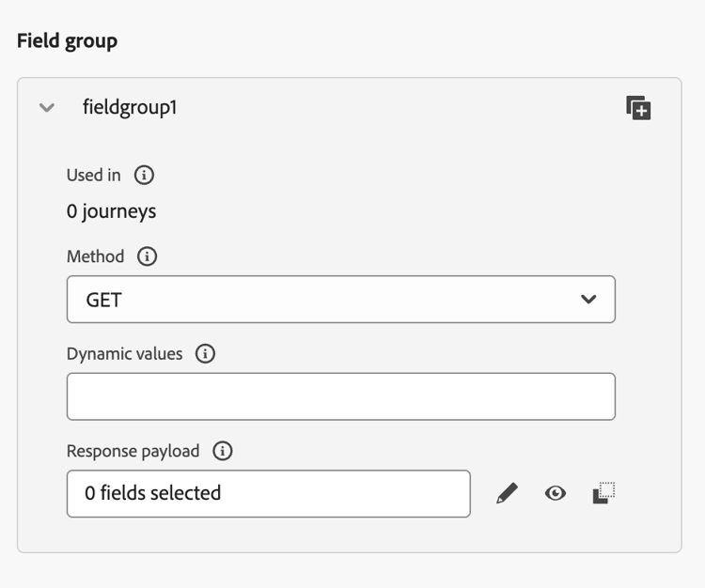Click the 0 journeys text
705x588 pixels.
pos(111,211)
